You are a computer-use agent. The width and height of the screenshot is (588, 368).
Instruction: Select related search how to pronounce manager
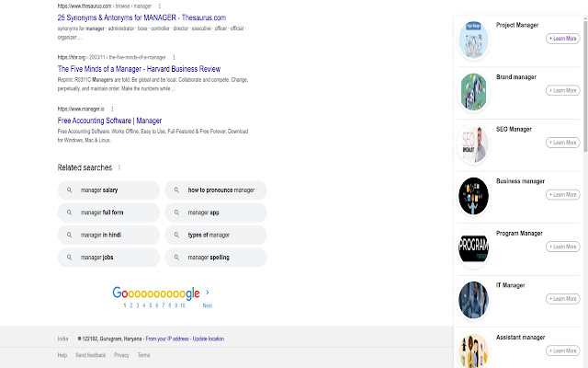(216, 190)
